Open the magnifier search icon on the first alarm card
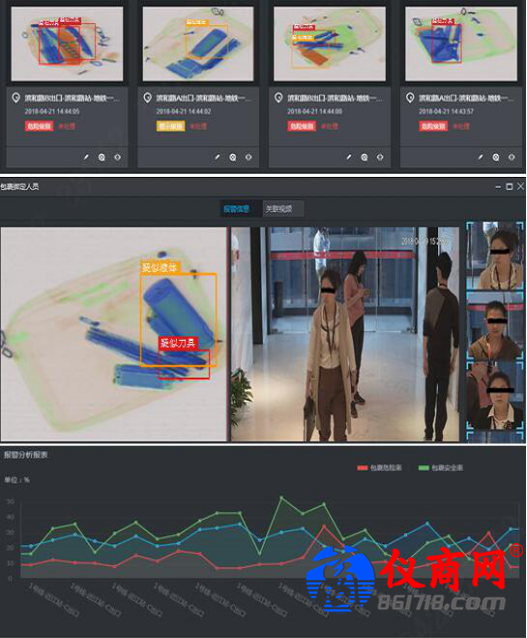527x638 pixels. (x=102, y=157)
